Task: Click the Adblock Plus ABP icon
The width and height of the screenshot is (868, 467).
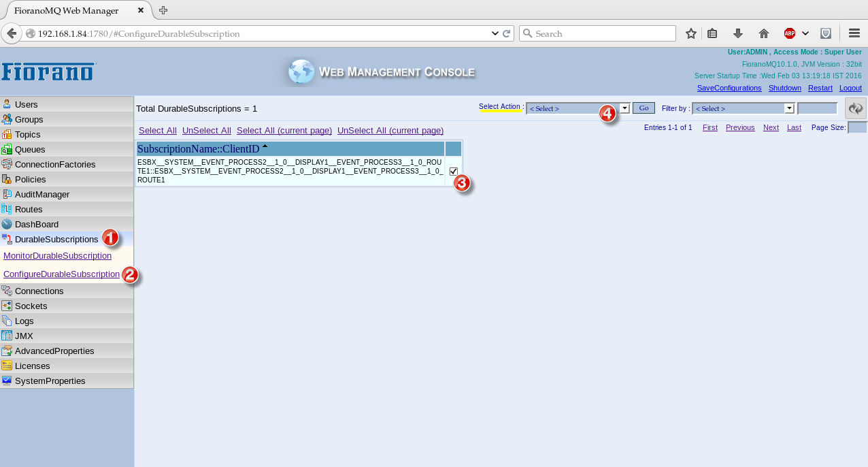Action: pyautogui.click(x=790, y=33)
